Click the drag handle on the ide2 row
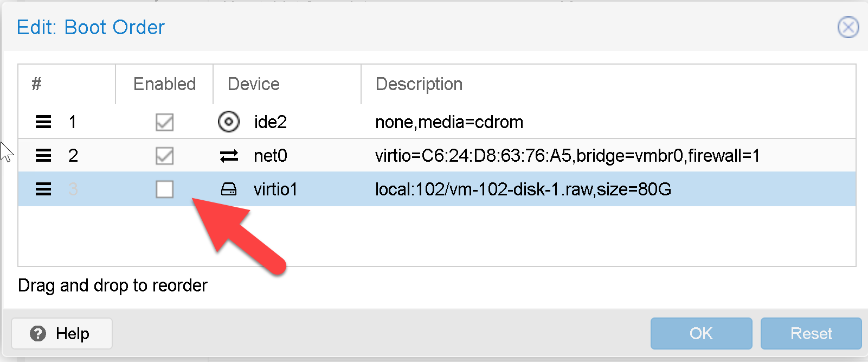Image resolution: width=868 pixels, height=362 pixels. click(x=43, y=122)
